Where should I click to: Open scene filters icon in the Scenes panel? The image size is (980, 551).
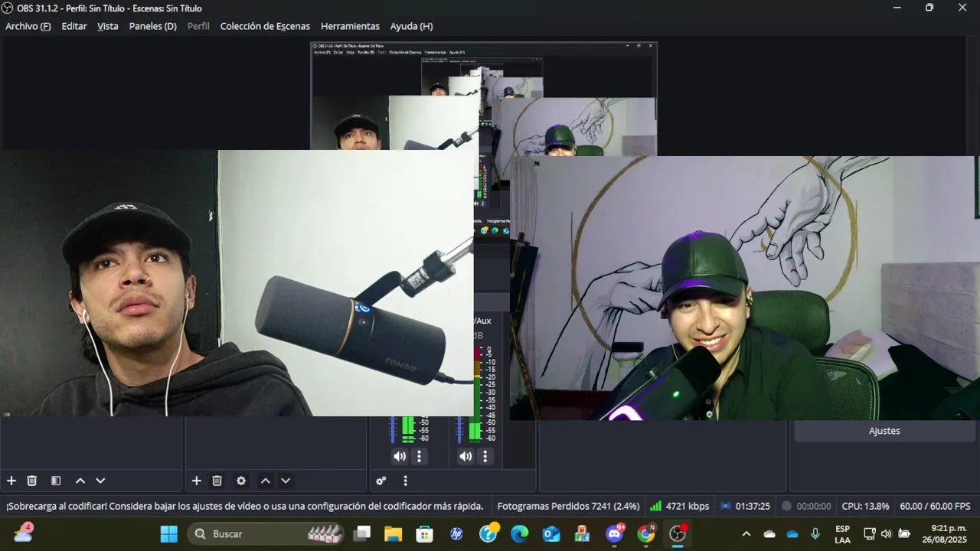[56, 481]
